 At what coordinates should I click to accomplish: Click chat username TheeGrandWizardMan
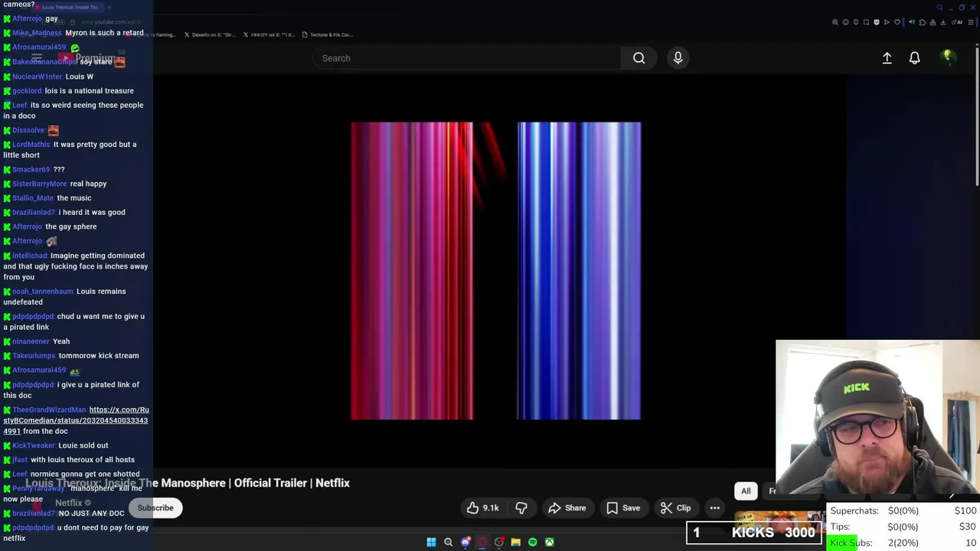click(49, 409)
